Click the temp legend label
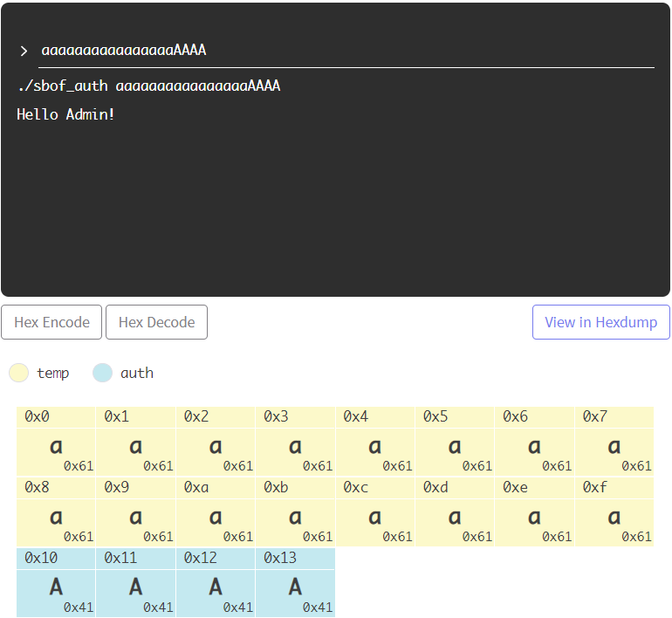Screen dimensions: 672x618 (52, 374)
